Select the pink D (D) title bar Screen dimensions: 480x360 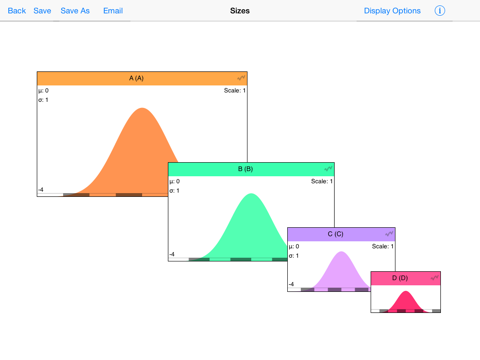tap(406, 278)
